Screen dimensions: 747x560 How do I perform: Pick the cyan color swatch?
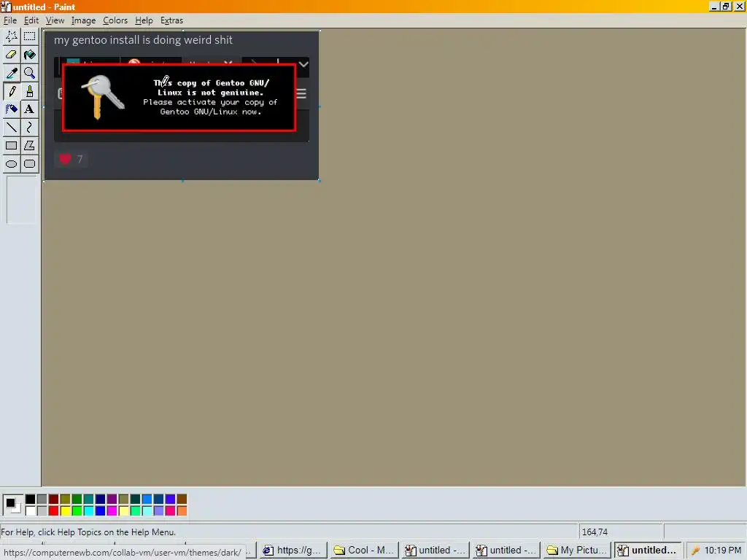click(88, 511)
